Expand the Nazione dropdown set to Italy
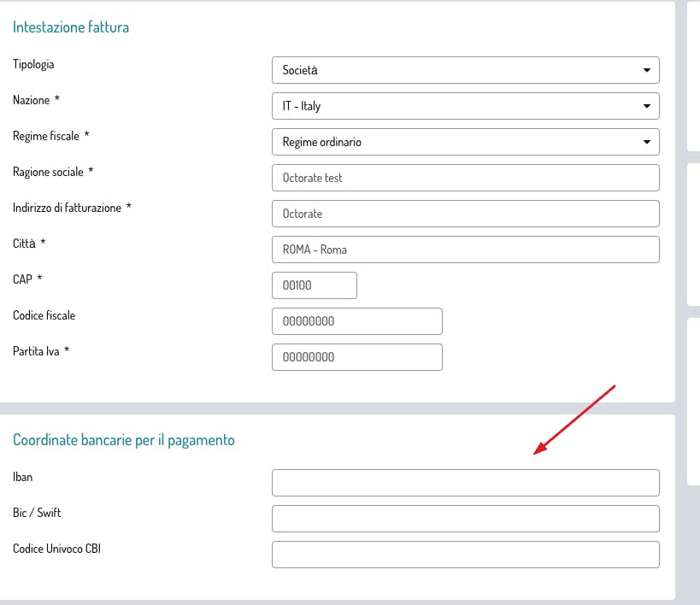Image resolution: width=700 pixels, height=605 pixels. (465, 106)
